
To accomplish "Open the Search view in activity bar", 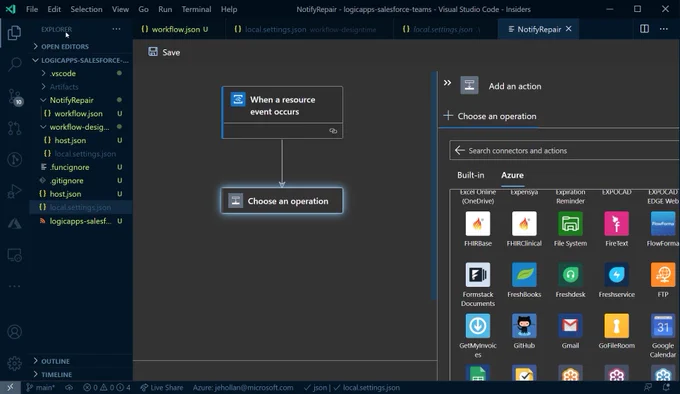I will click(x=14, y=64).
